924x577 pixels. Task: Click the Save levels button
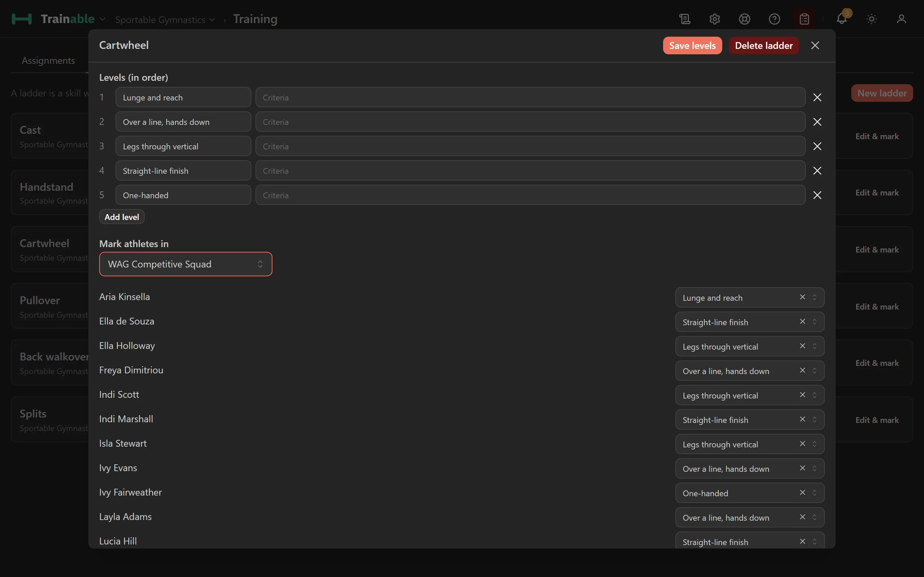click(x=692, y=45)
